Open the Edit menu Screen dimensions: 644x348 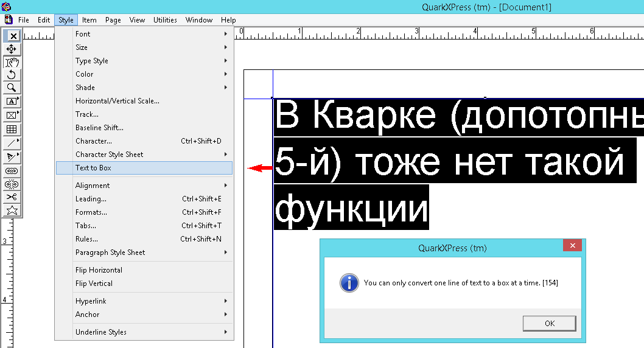pyautogui.click(x=44, y=19)
